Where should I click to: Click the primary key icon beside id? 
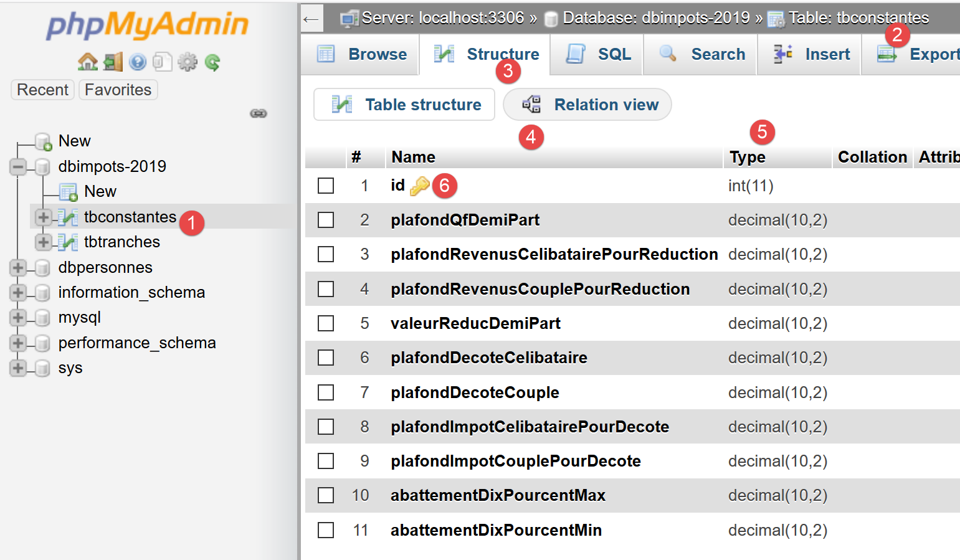(419, 186)
